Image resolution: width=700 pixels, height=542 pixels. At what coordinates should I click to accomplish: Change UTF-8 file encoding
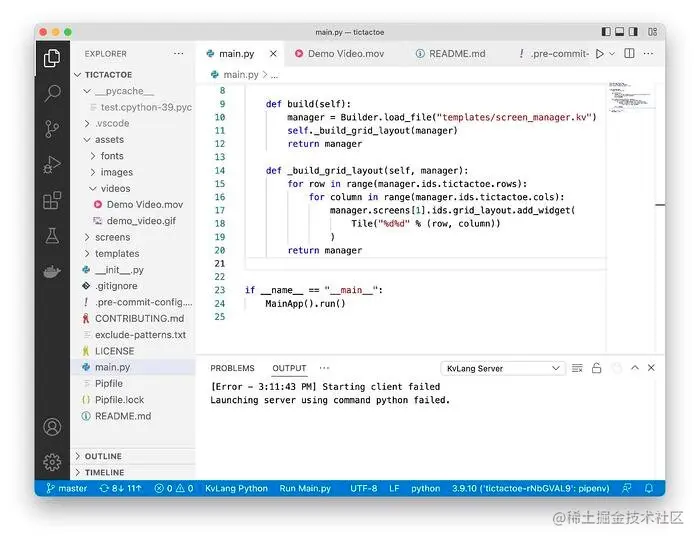(x=363, y=488)
